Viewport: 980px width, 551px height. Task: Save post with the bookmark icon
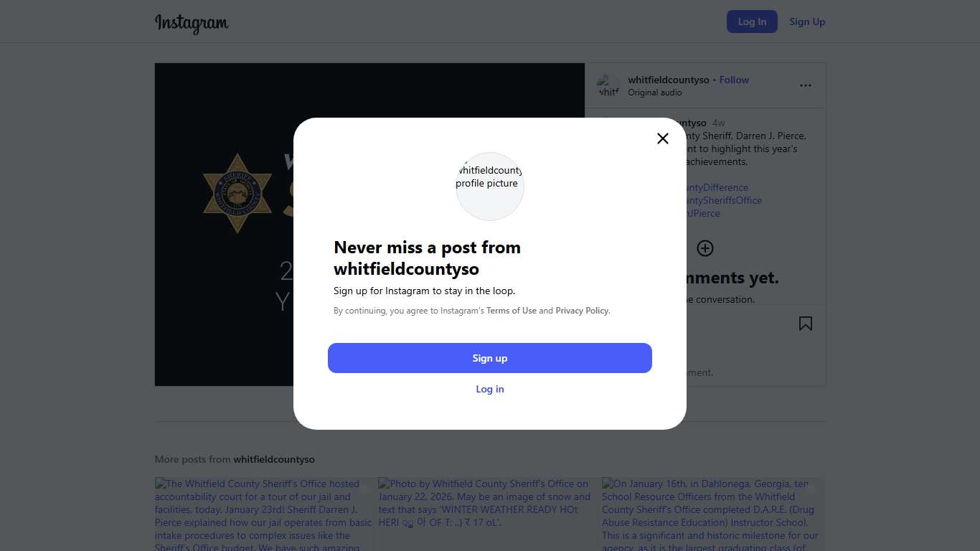point(806,324)
